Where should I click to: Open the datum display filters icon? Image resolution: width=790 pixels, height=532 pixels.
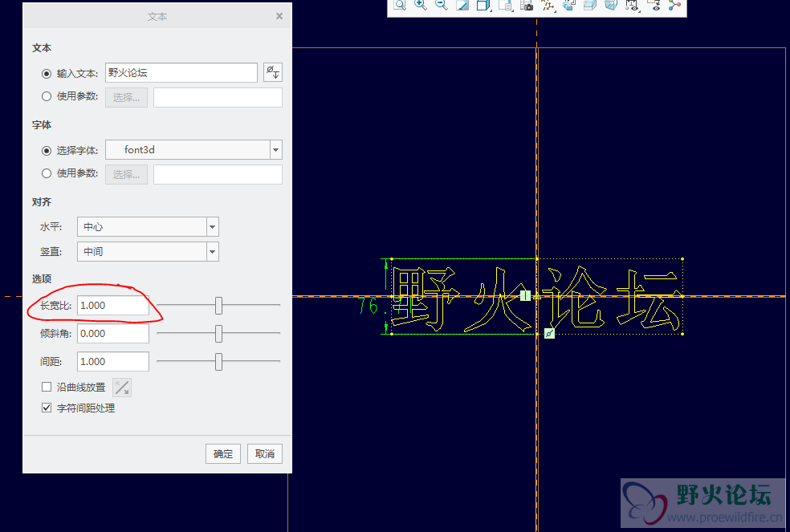[x=548, y=5]
